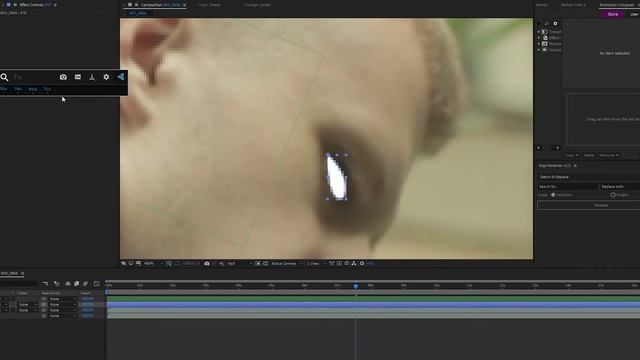Click the blue Video Copilot logo icon
This screenshot has width=640, height=360.
[x=121, y=77]
